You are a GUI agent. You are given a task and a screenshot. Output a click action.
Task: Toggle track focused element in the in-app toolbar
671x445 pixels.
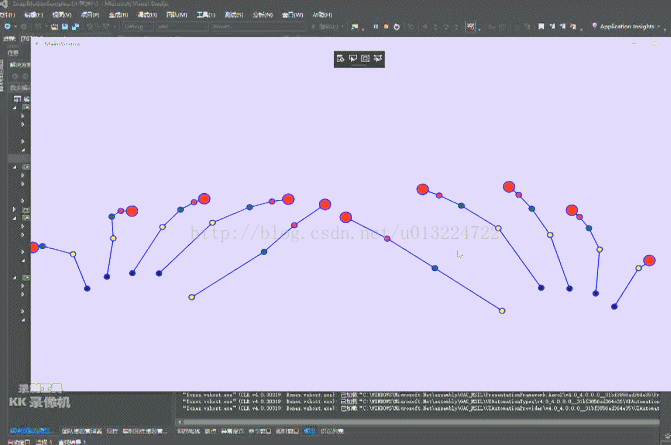tap(377, 59)
